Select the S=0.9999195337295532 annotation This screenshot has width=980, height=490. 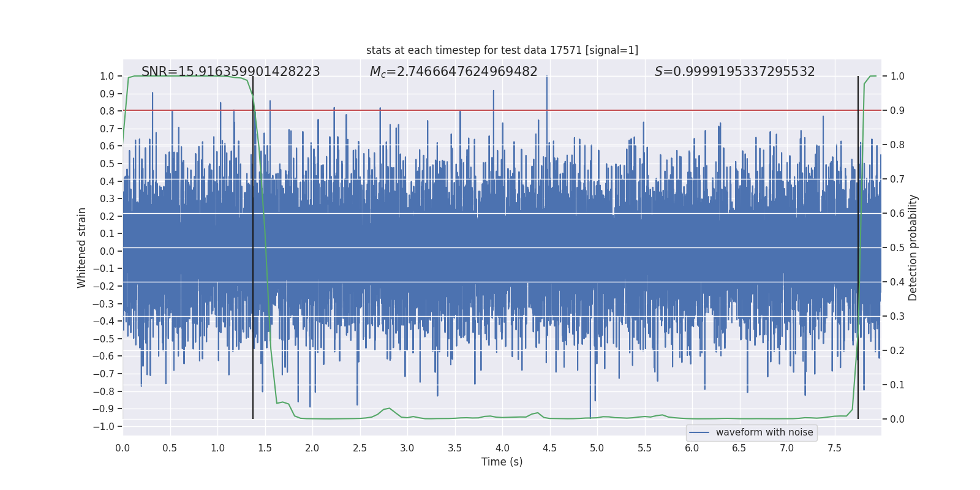click(x=735, y=72)
